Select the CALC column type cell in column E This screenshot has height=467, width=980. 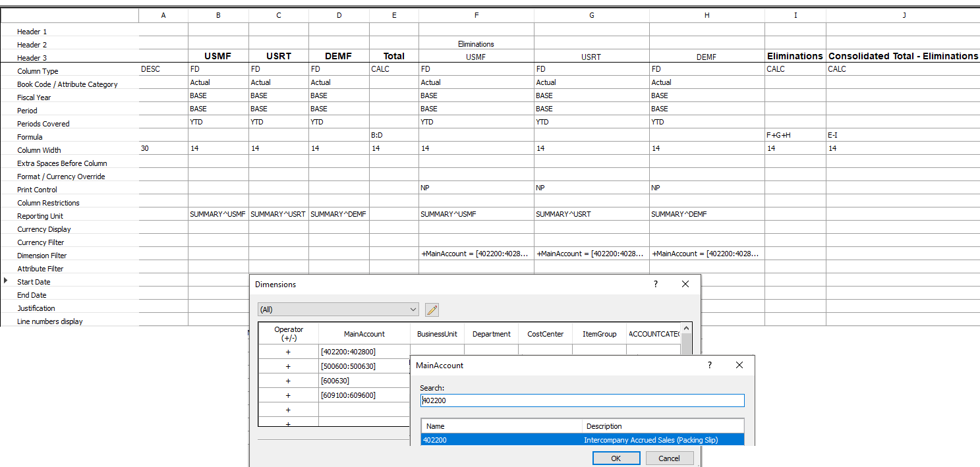pos(394,69)
